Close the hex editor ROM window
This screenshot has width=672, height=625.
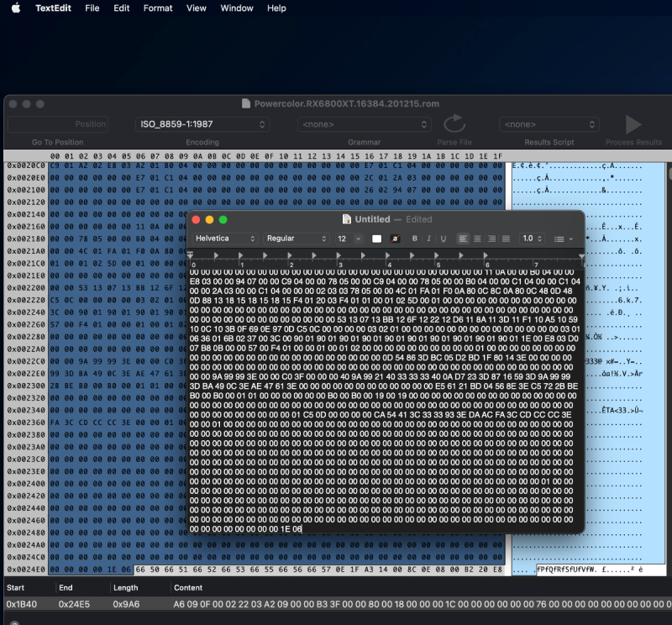(x=13, y=104)
